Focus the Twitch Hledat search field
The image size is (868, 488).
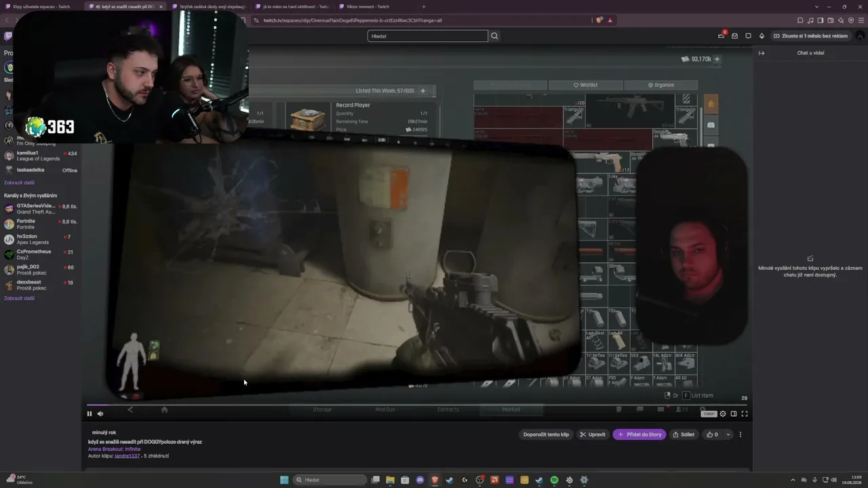pyautogui.click(x=427, y=36)
